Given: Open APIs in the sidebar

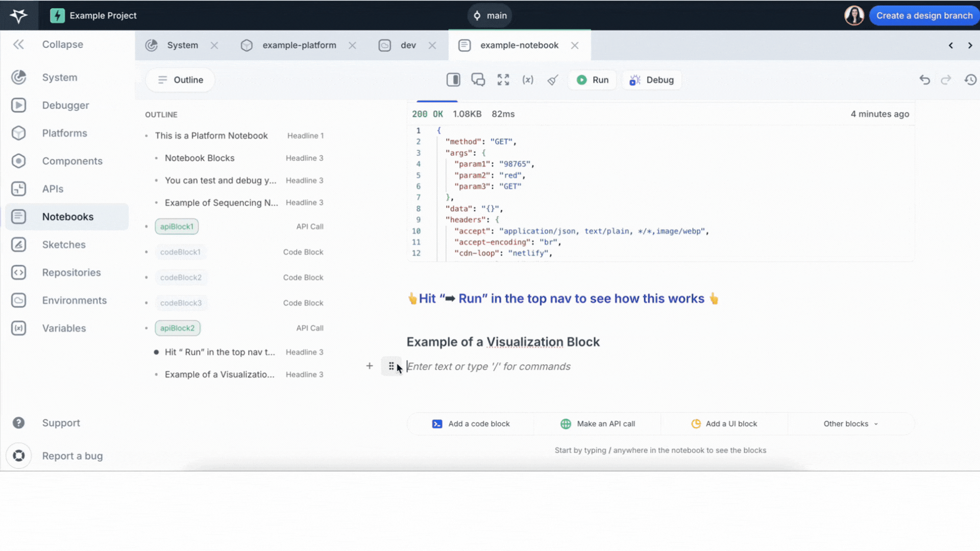Looking at the screenshot, I should tap(53, 189).
